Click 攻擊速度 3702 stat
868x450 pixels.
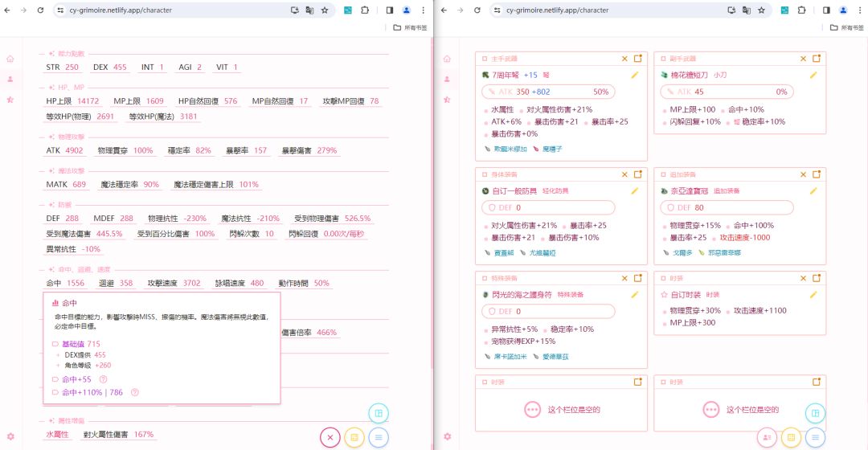pos(174,284)
